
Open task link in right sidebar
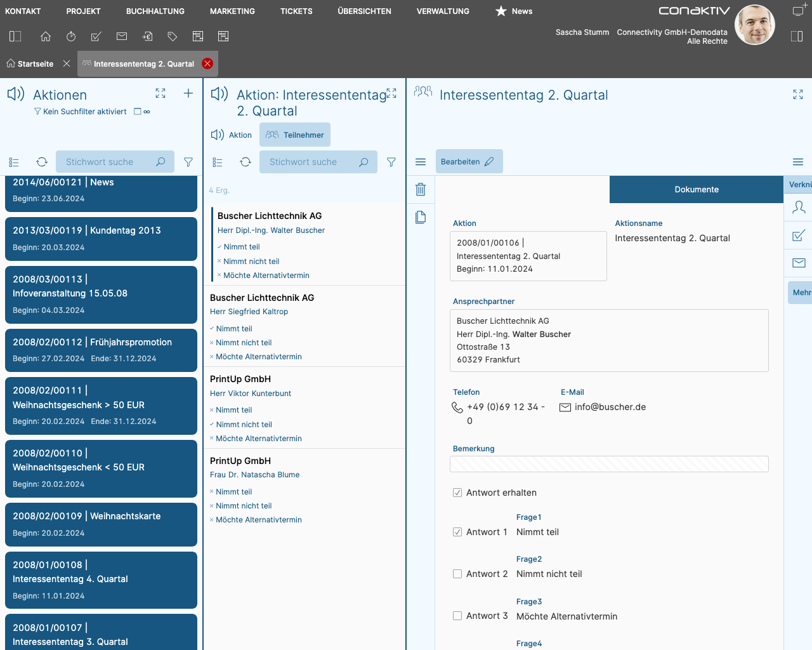[799, 235]
